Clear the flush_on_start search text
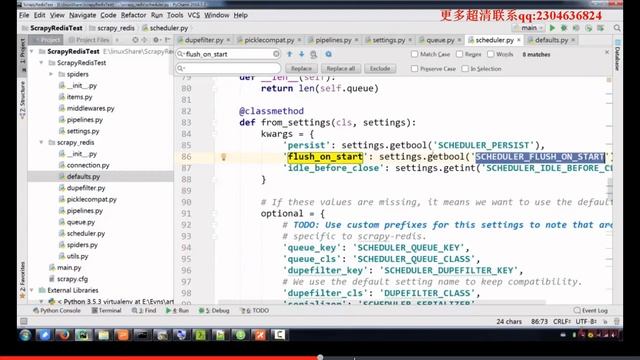Screen dimensions: 640x360 click(276, 54)
